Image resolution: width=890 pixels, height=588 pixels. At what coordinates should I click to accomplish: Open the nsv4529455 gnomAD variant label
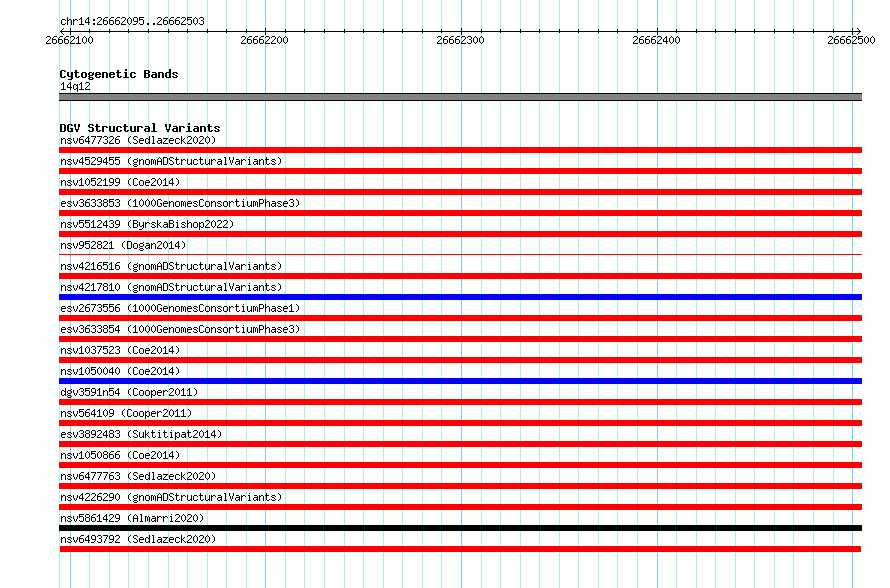tap(171, 161)
